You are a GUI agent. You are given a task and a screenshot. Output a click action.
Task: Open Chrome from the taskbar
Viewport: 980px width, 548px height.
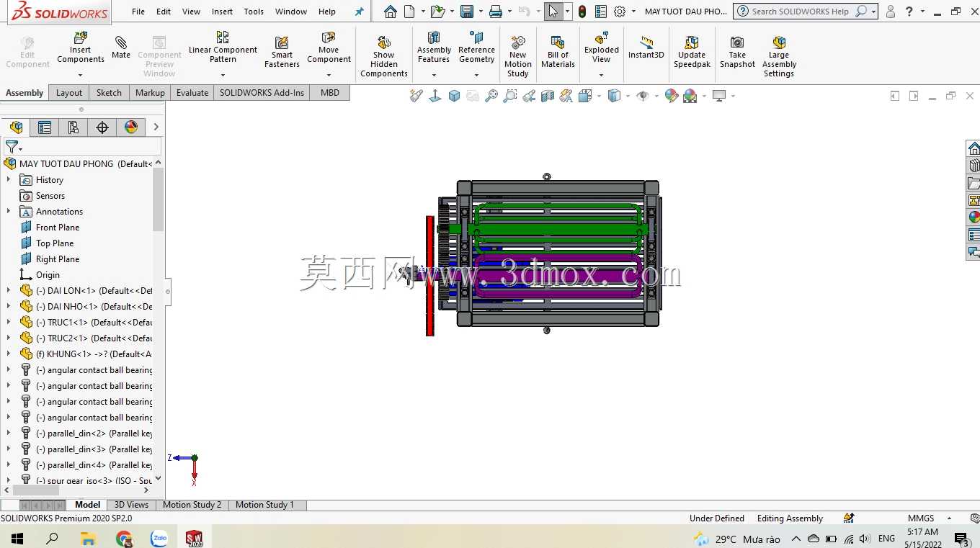[124, 539]
